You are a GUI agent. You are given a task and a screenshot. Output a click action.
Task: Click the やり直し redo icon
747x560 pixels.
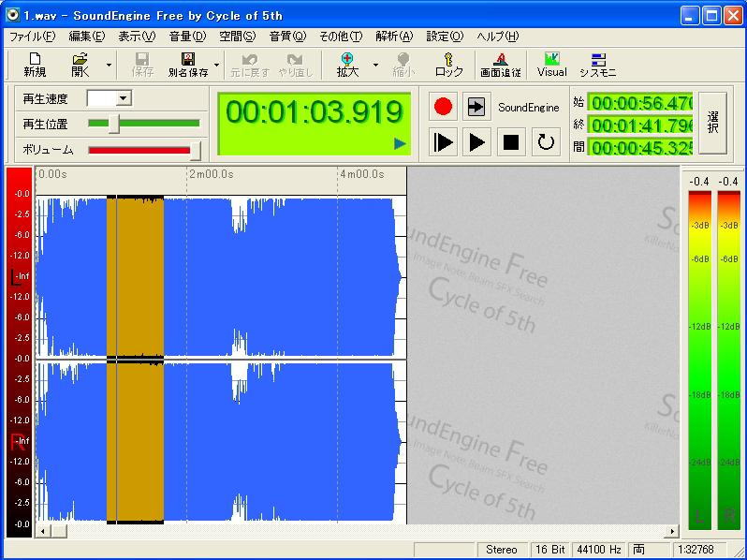[x=296, y=65]
